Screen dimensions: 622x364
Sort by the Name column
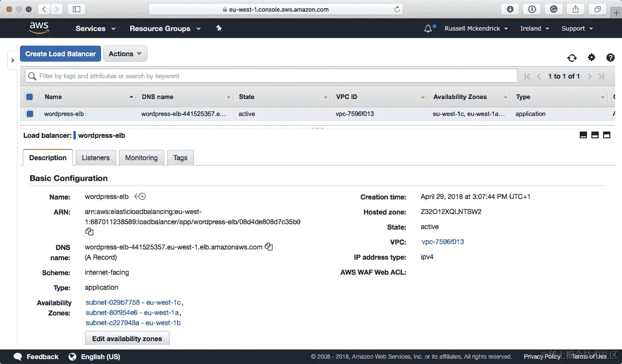coord(87,97)
